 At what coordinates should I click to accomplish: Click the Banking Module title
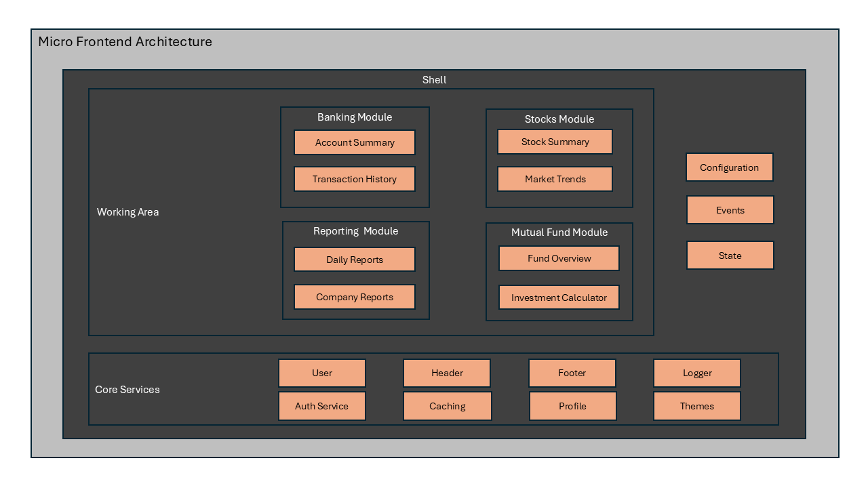pos(355,117)
